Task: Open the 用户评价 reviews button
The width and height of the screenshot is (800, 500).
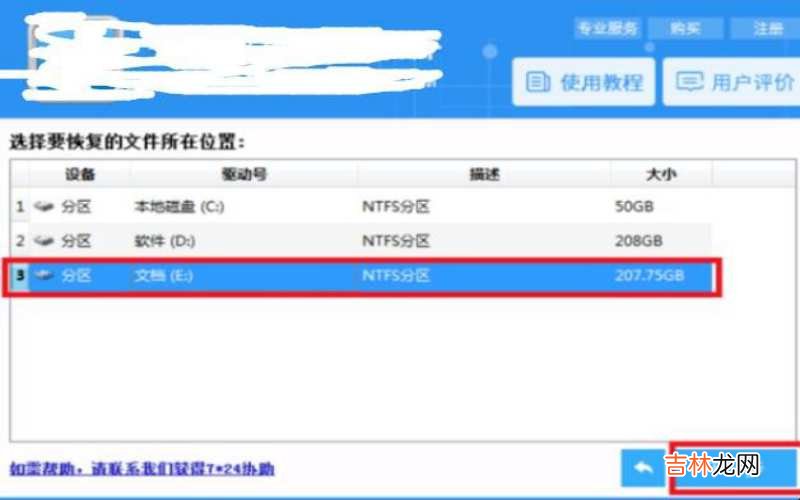Action: [x=732, y=82]
